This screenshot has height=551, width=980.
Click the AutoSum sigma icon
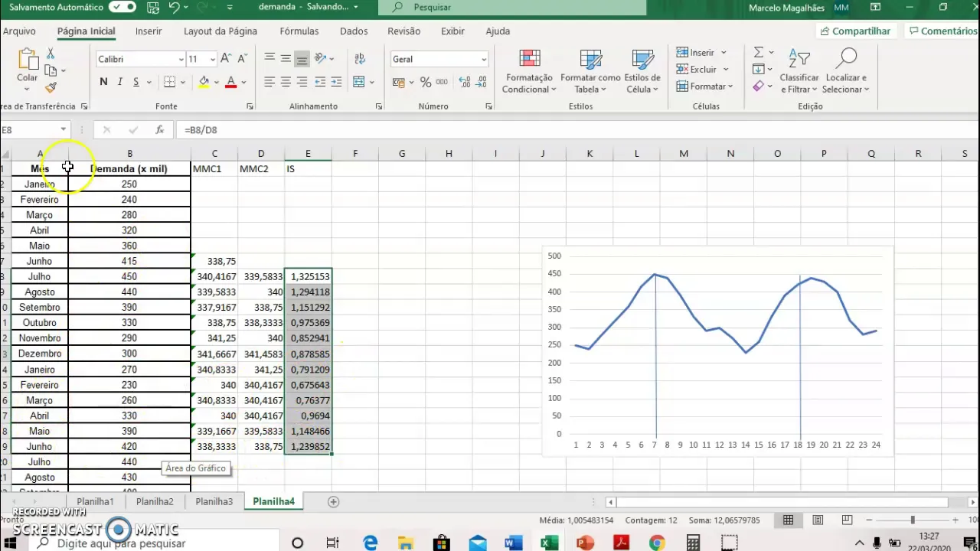point(759,52)
